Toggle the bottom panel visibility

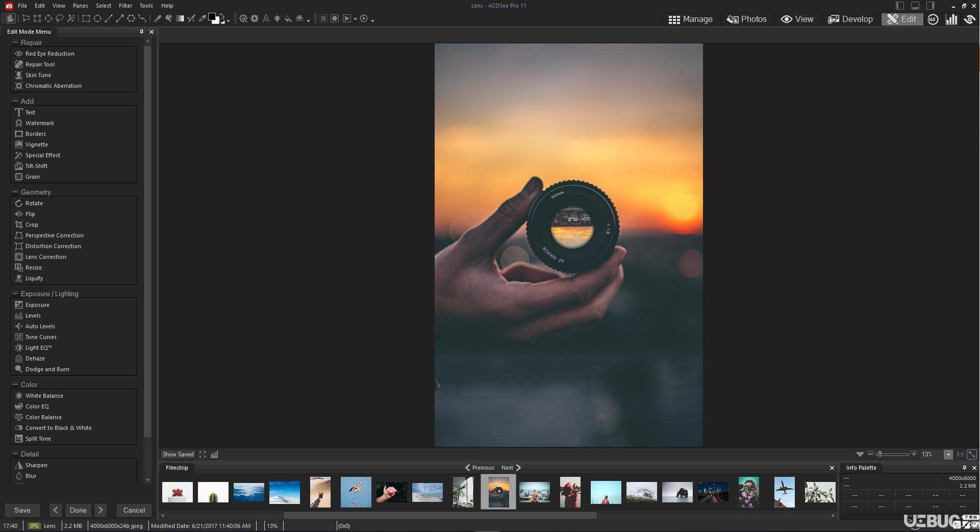pos(915,6)
